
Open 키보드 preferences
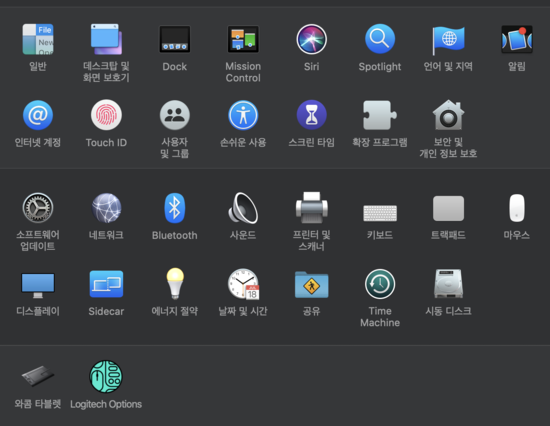[380, 213]
